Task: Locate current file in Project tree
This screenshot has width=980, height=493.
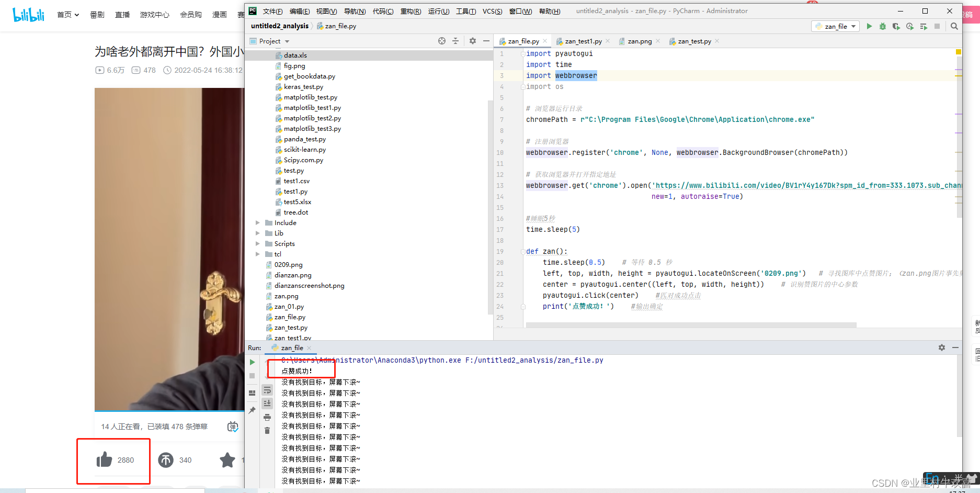Action: [x=442, y=41]
